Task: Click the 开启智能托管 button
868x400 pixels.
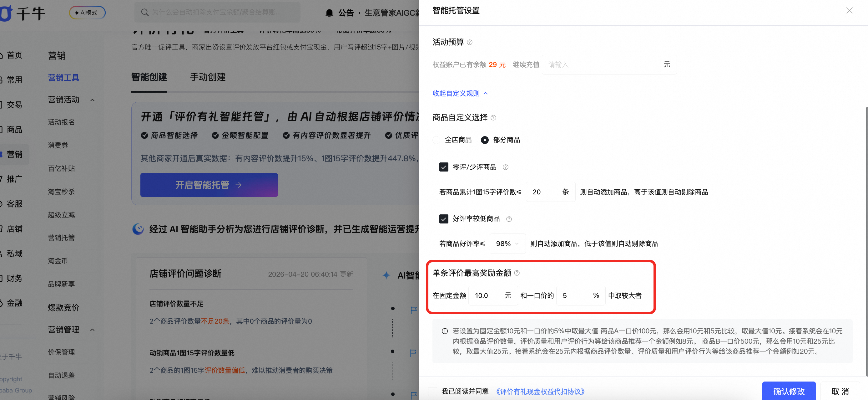Action: [x=209, y=185]
